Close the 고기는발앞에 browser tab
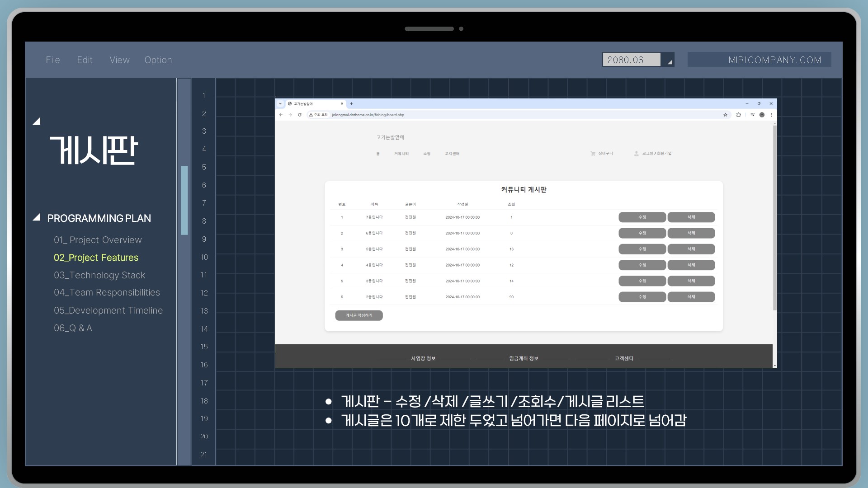The height and width of the screenshot is (488, 868). click(x=342, y=103)
